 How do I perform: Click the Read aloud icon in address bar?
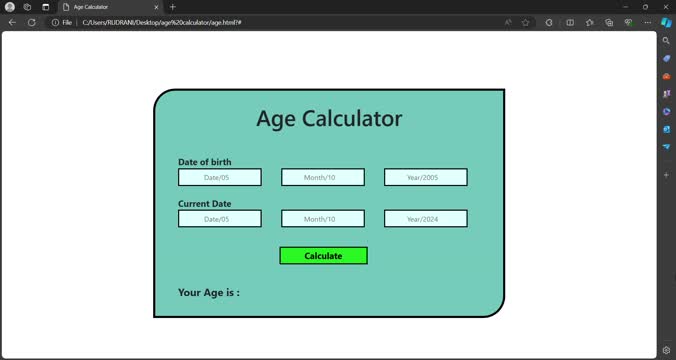click(x=508, y=22)
